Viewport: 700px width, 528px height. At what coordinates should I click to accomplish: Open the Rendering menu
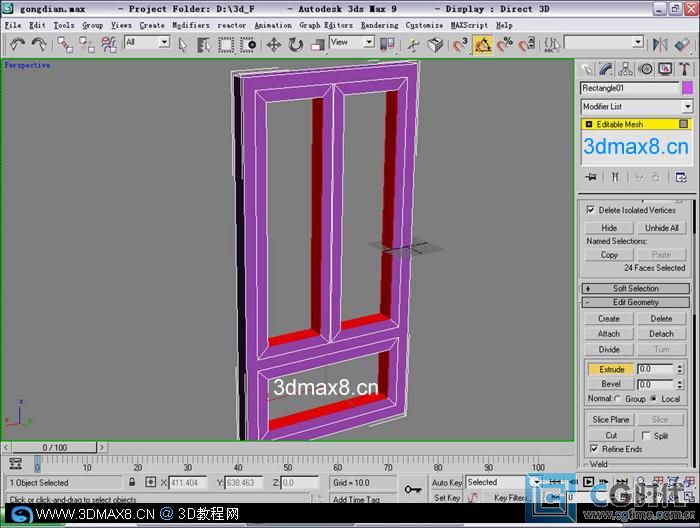(379, 25)
